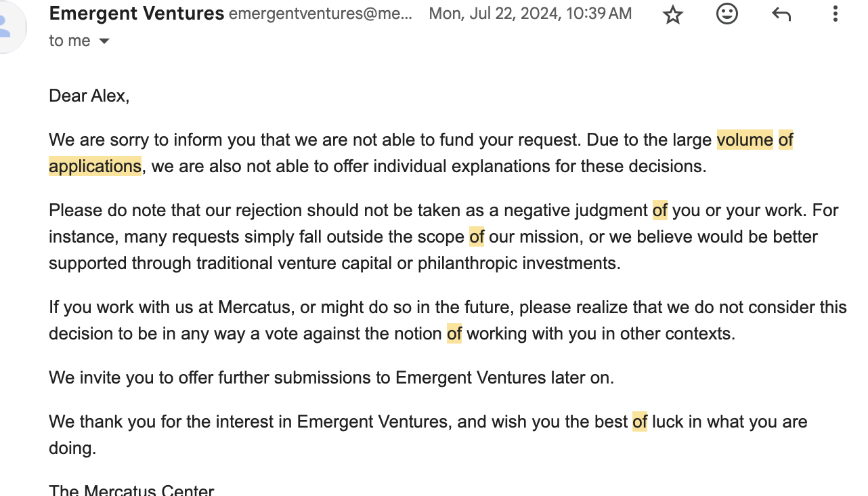868x496 pixels.
Task: Click the highlighted word "applications"
Action: (x=95, y=166)
